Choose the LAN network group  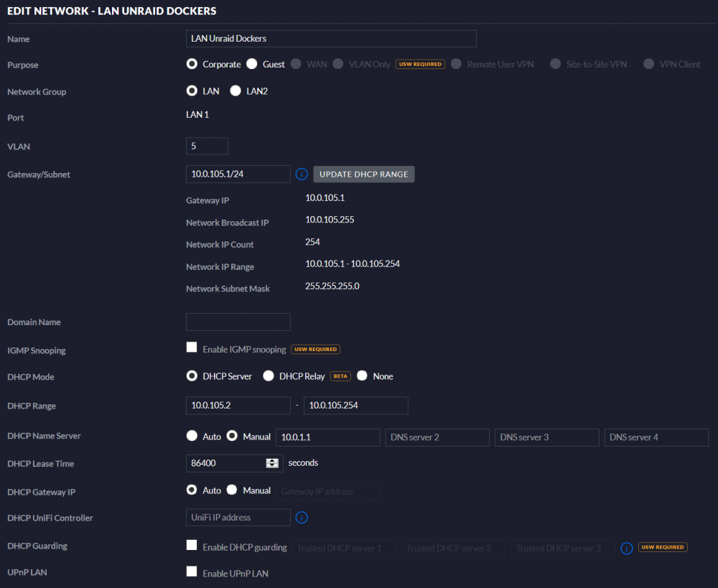click(192, 90)
